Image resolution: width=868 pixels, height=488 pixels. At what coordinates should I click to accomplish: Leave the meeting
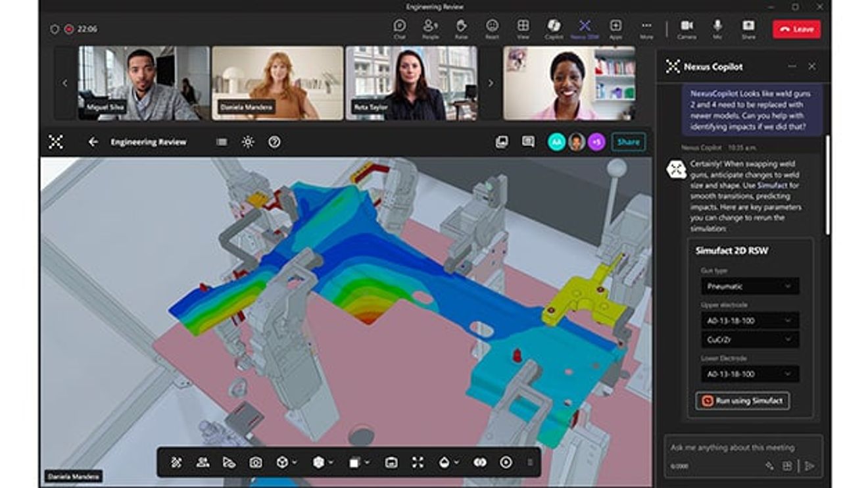pyautogui.click(x=796, y=29)
